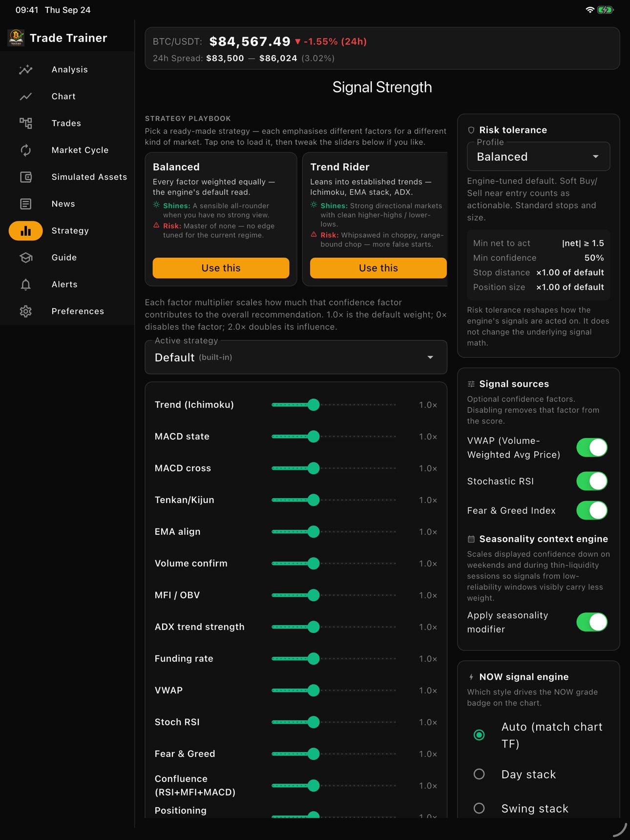This screenshot has width=630, height=840.
Task: Click the NOW signal engine lightning icon
Action: (471, 677)
